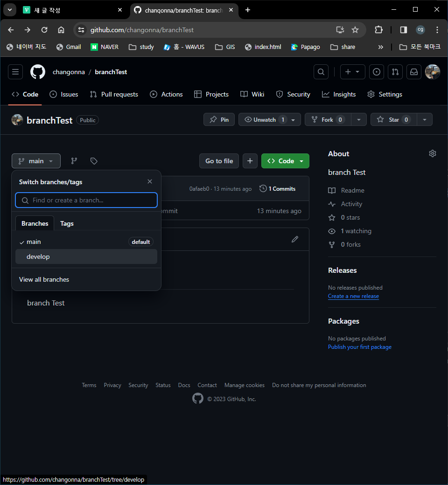The height and width of the screenshot is (485, 448).
Task: Toggle the hamburger navigation menu
Action: [x=15, y=72]
